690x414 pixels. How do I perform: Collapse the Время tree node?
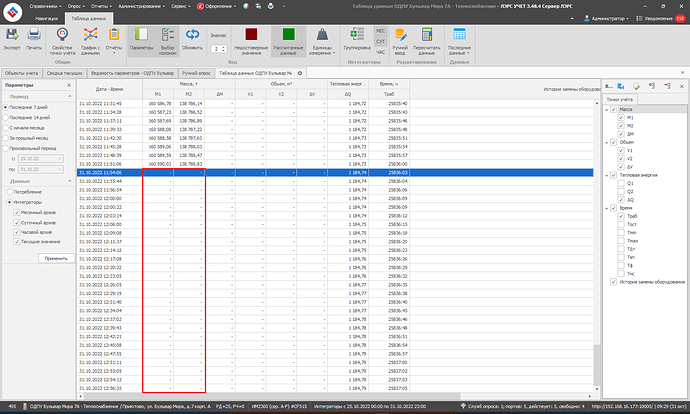click(x=607, y=208)
